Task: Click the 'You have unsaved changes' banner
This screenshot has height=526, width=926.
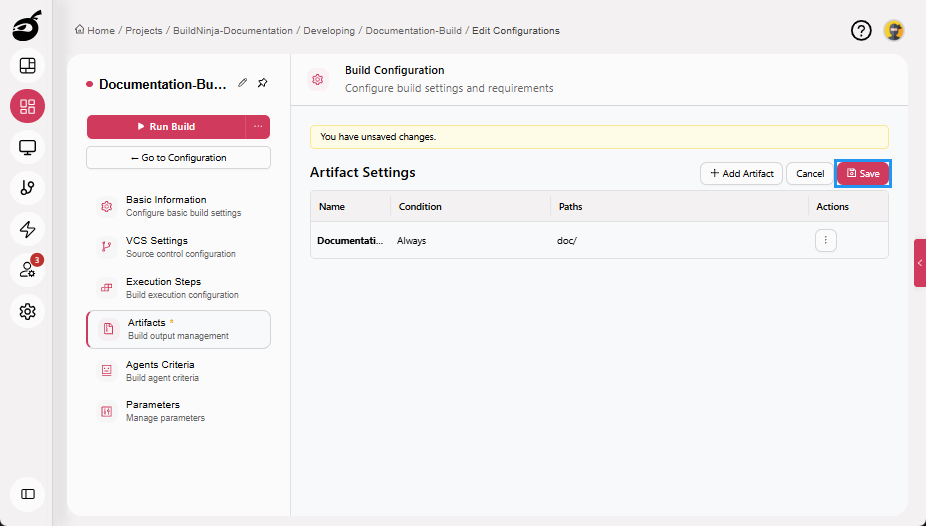Action: pos(599,136)
